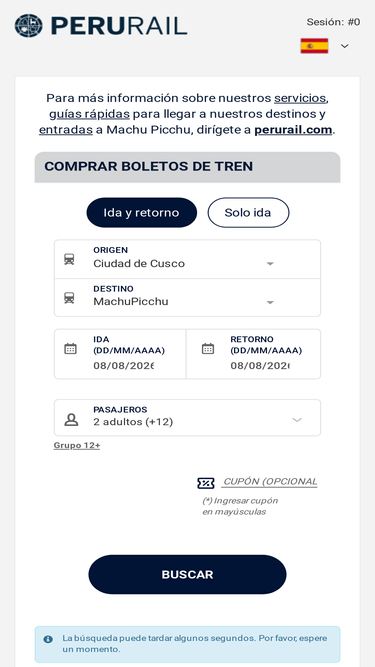Click the coupon ticket icon
375x667 pixels.
coord(206,483)
